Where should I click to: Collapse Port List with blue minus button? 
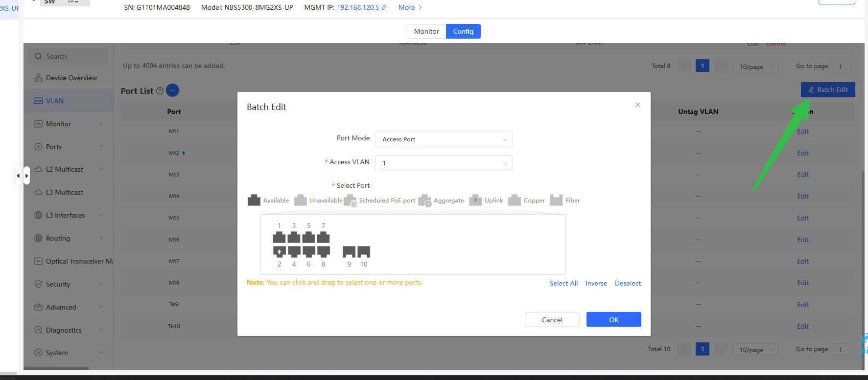pyautogui.click(x=172, y=90)
